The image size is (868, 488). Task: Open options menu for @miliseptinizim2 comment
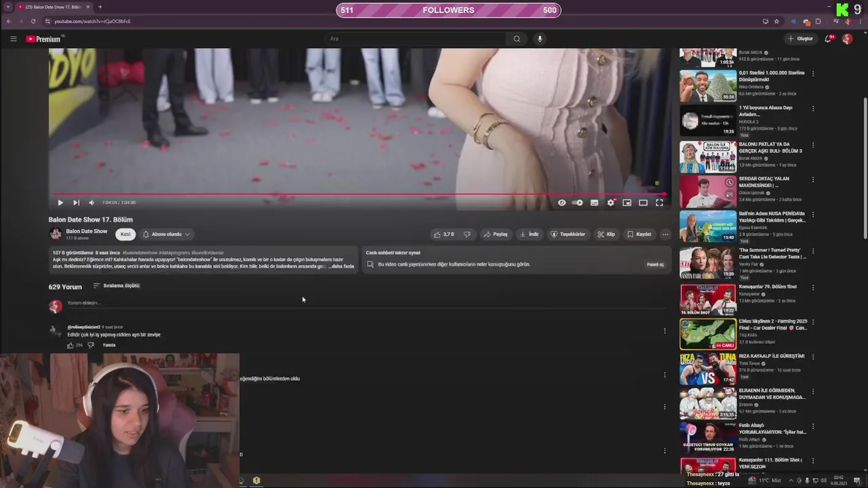(x=665, y=331)
